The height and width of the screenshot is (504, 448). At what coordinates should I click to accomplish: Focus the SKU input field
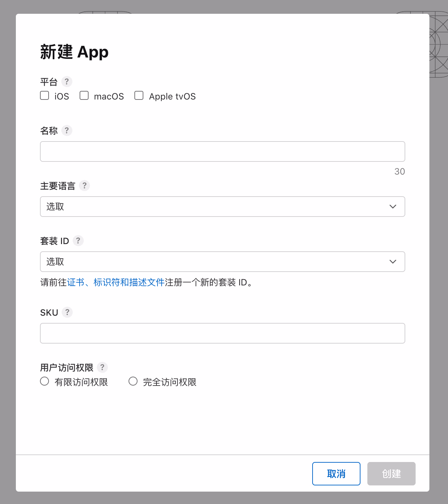tap(222, 333)
